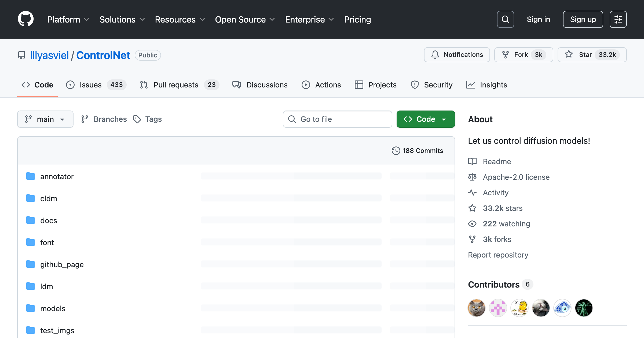The image size is (644, 338).
Task: Open the ControlNet repository link
Action: tap(103, 55)
